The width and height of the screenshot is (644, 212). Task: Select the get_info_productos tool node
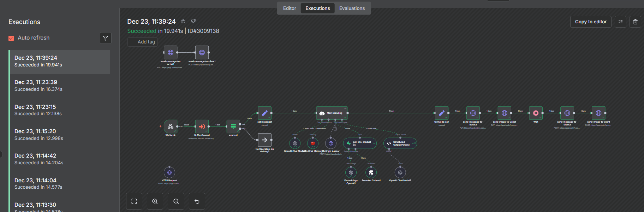tap(360, 143)
